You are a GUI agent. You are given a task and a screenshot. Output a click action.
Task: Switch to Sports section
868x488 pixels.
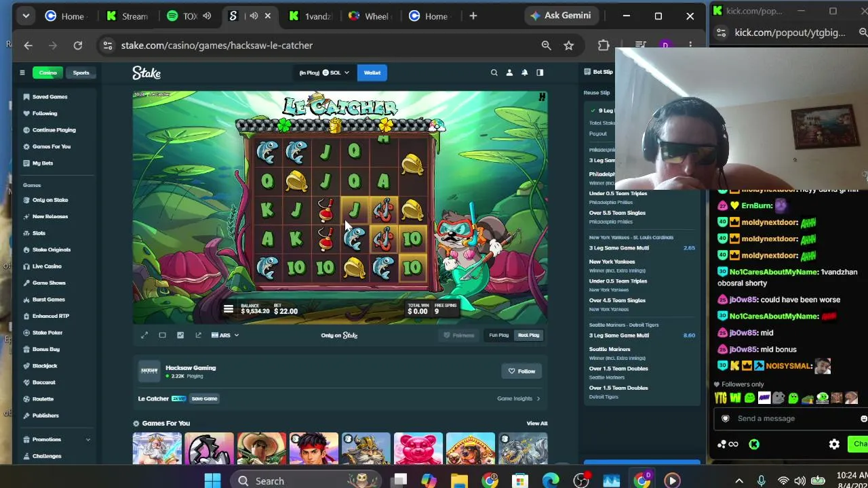(81, 73)
